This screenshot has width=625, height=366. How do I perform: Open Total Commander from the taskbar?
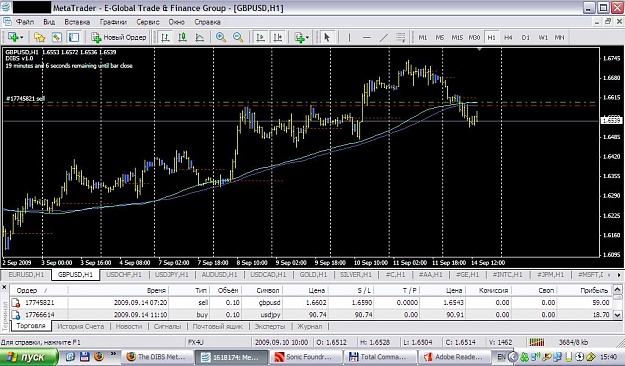coord(381,357)
